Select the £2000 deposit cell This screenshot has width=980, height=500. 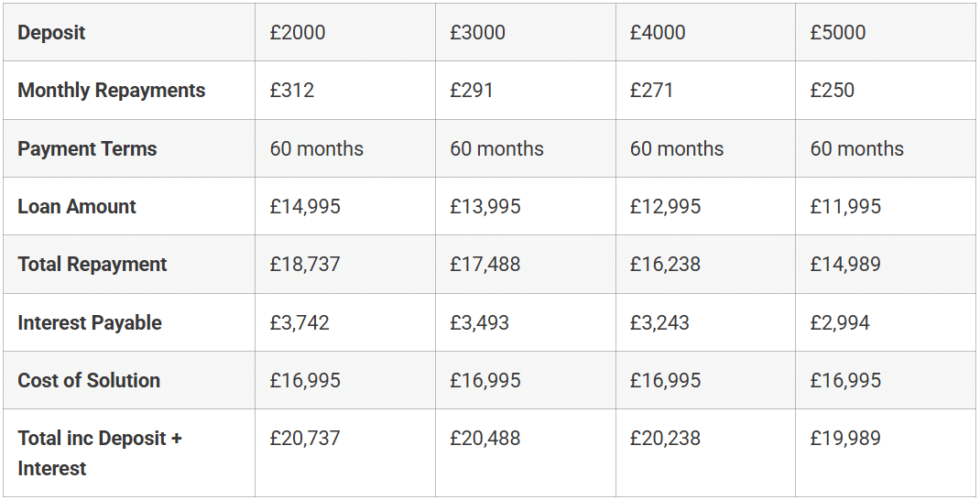[345, 32]
